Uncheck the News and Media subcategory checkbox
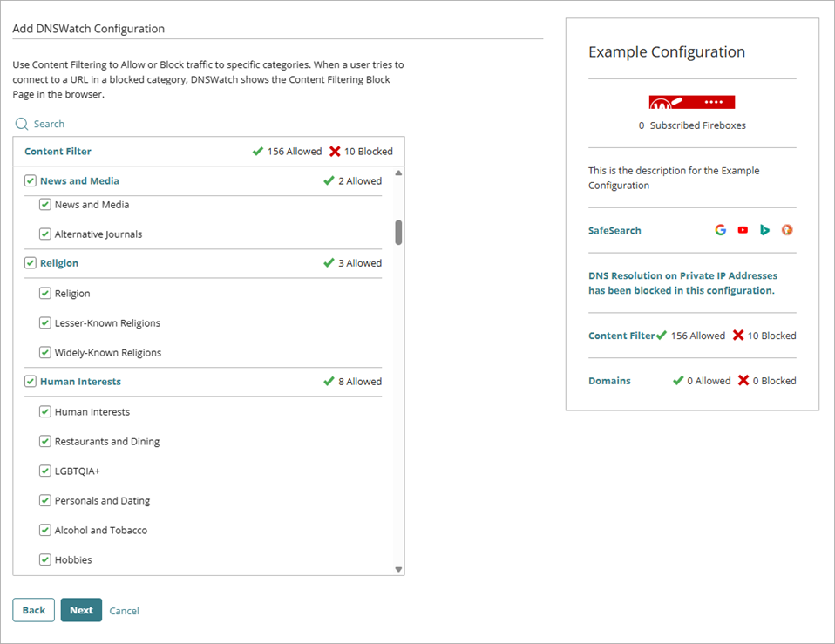 click(45, 205)
